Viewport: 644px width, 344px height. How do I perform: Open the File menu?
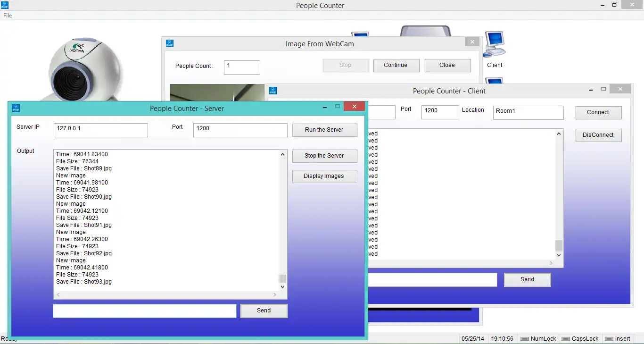point(8,16)
